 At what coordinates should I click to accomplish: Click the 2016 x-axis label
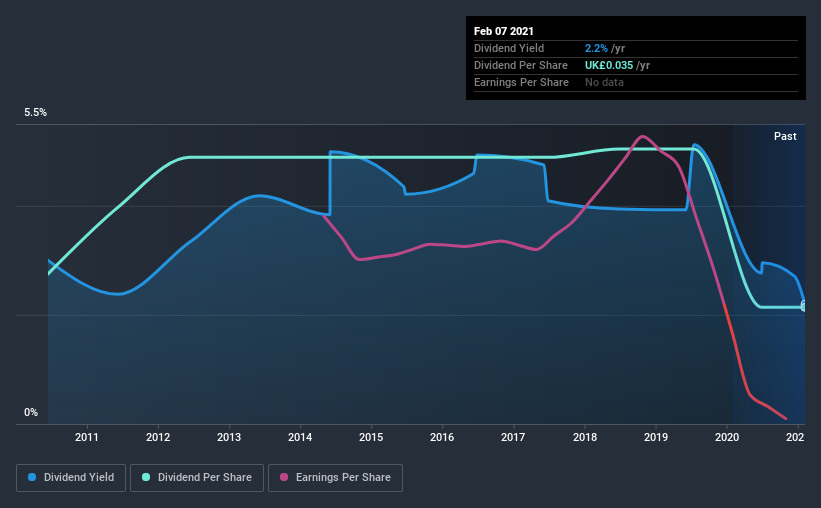point(442,437)
